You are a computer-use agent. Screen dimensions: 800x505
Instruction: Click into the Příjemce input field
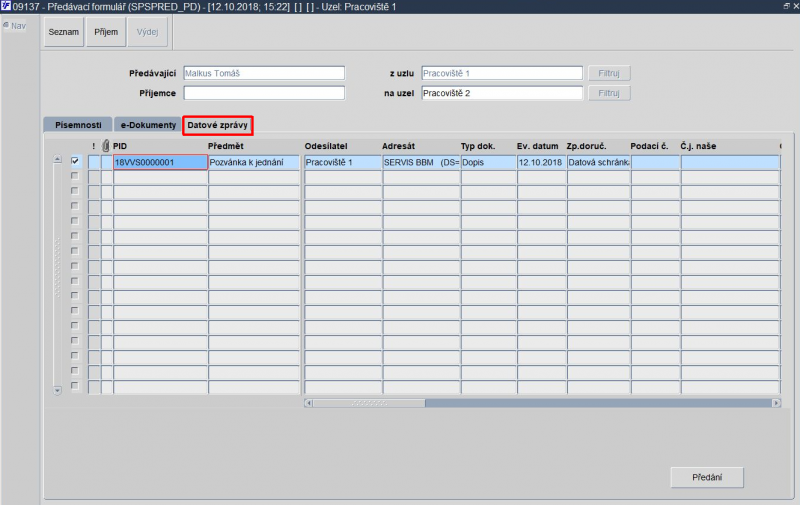pyautogui.click(x=264, y=93)
